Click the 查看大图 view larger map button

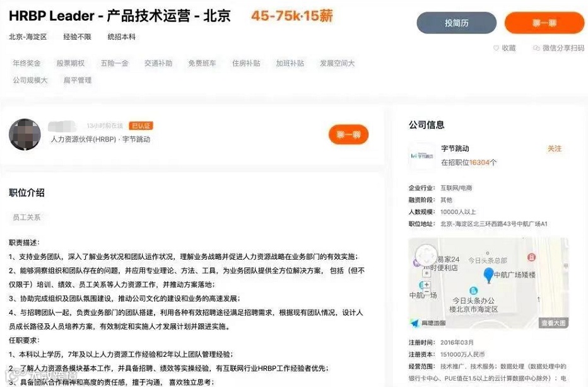[553, 323]
